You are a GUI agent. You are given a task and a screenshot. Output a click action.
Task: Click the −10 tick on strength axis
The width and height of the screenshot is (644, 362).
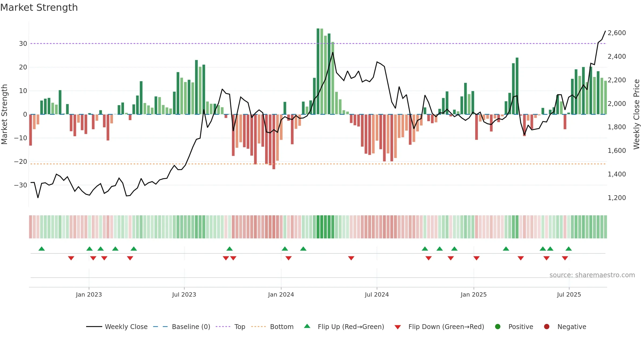click(21, 138)
